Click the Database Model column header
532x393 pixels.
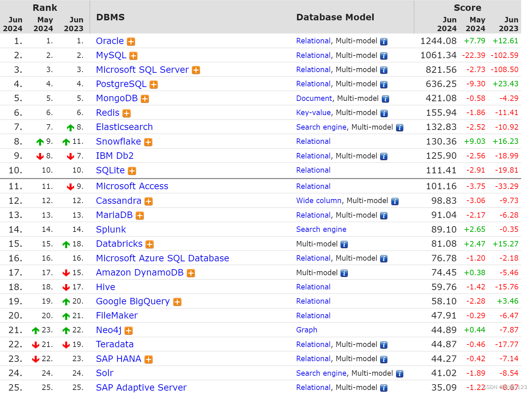click(335, 17)
